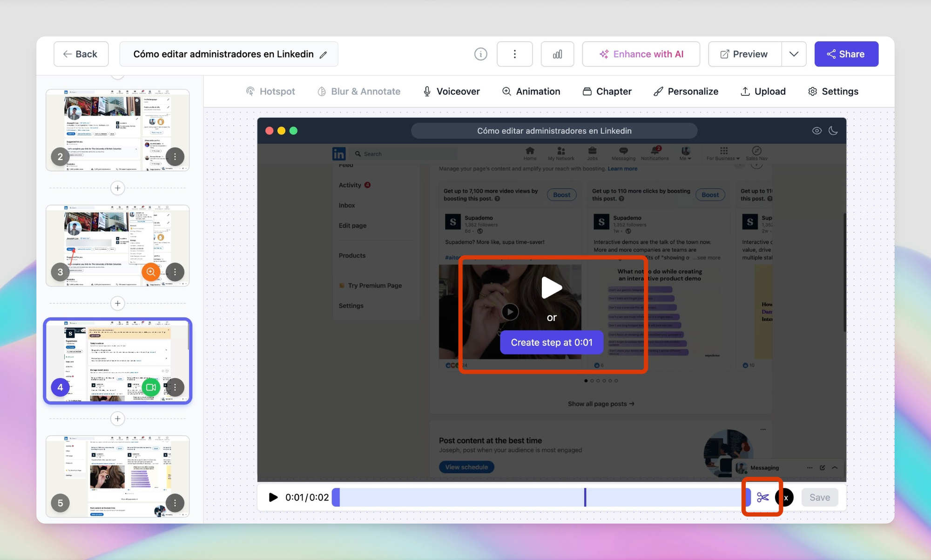
Task: Expand the Me profile dropdown
Action: [x=685, y=153]
